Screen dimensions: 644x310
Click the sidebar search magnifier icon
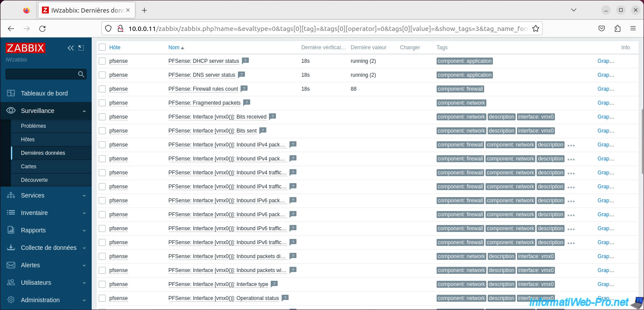point(81,75)
